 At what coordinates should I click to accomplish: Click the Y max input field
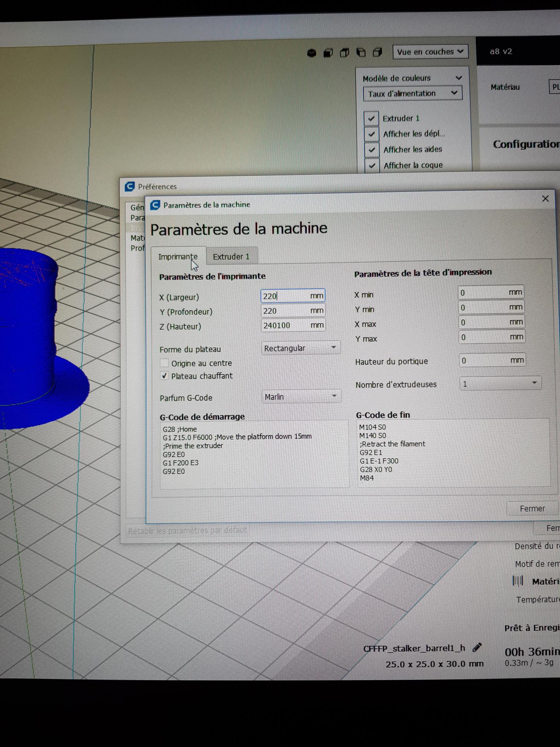(492, 337)
